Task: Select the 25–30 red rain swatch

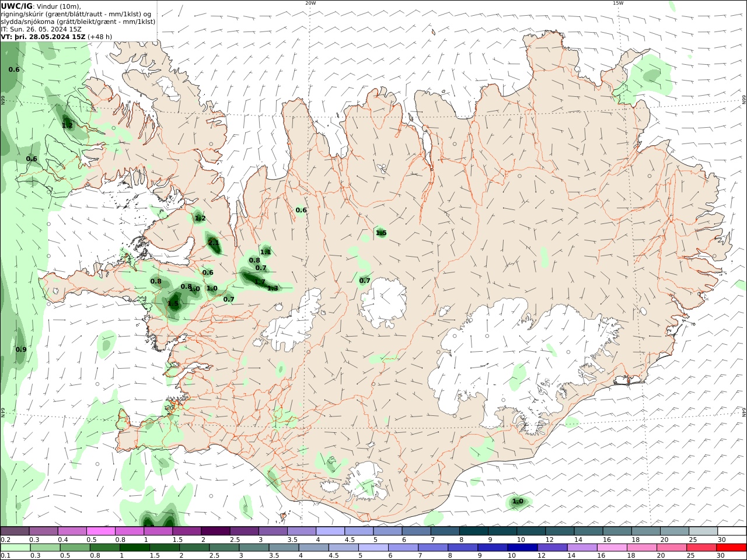Action: (x=701, y=548)
